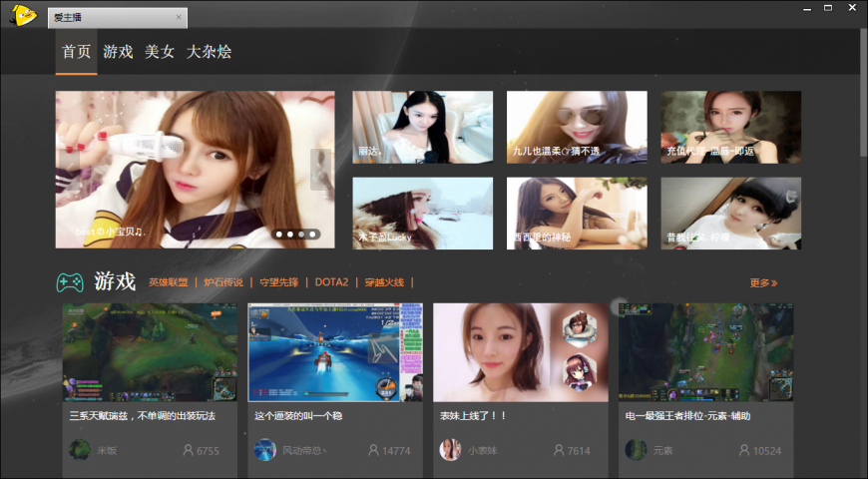Select the third carousel indicator dot

pos(301,235)
